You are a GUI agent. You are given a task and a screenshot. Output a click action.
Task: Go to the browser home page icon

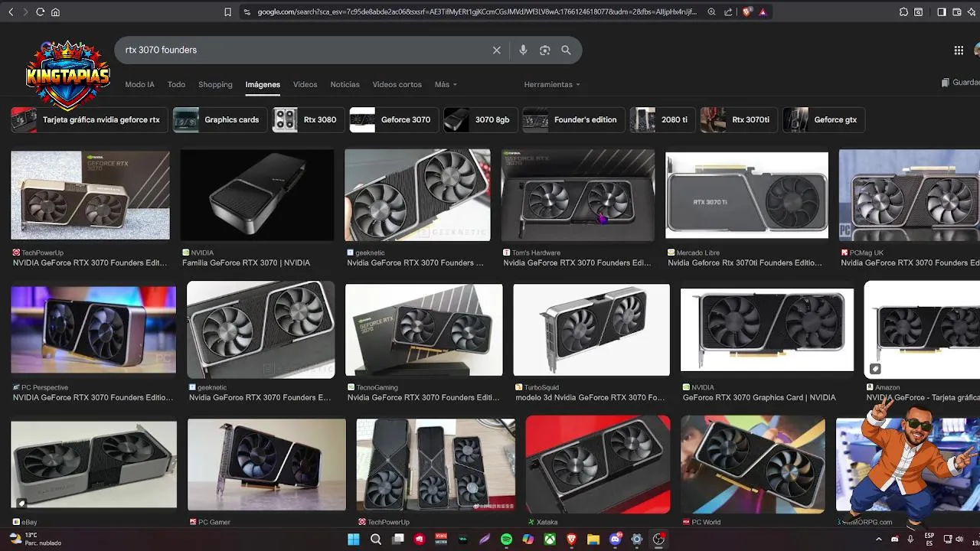tap(55, 12)
